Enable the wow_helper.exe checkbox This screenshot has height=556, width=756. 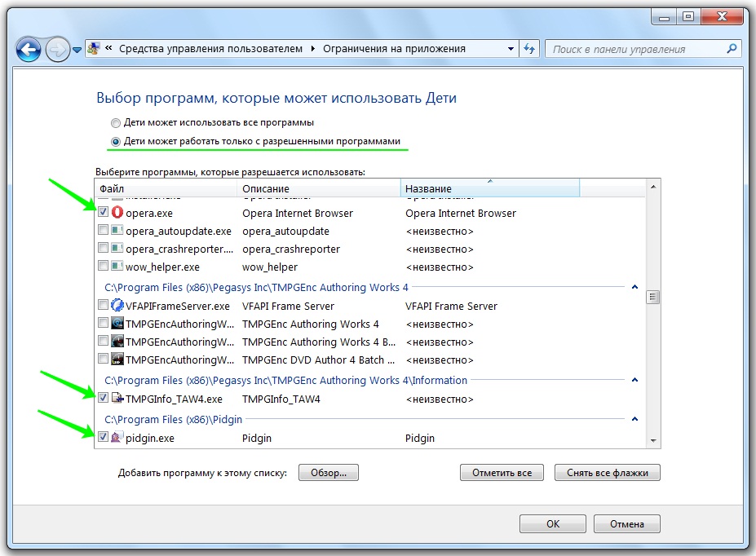[x=103, y=266]
